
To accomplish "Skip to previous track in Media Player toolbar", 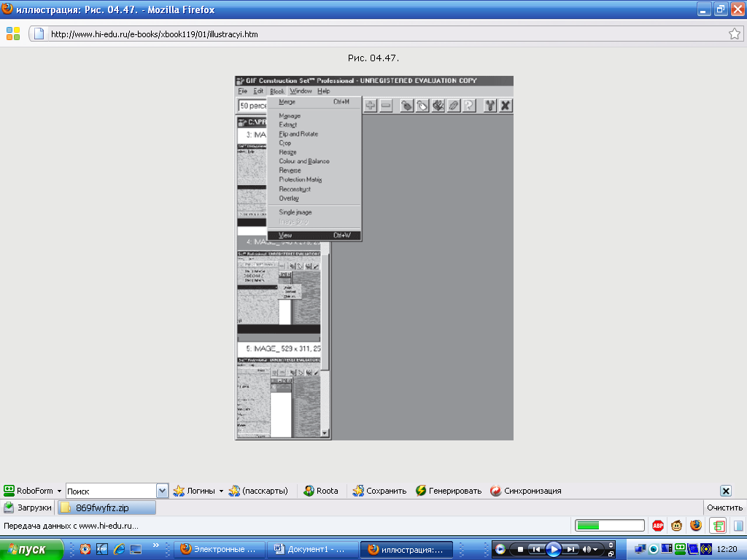I will pyautogui.click(x=536, y=550).
